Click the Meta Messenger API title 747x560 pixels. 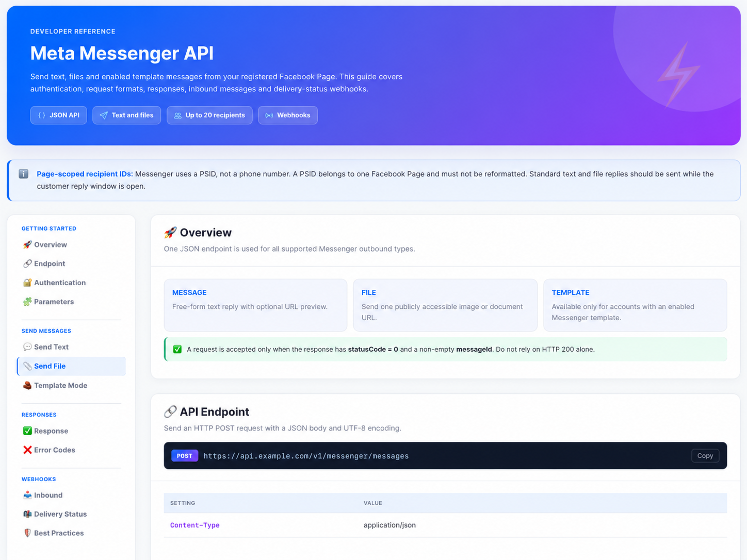click(122, 54)
